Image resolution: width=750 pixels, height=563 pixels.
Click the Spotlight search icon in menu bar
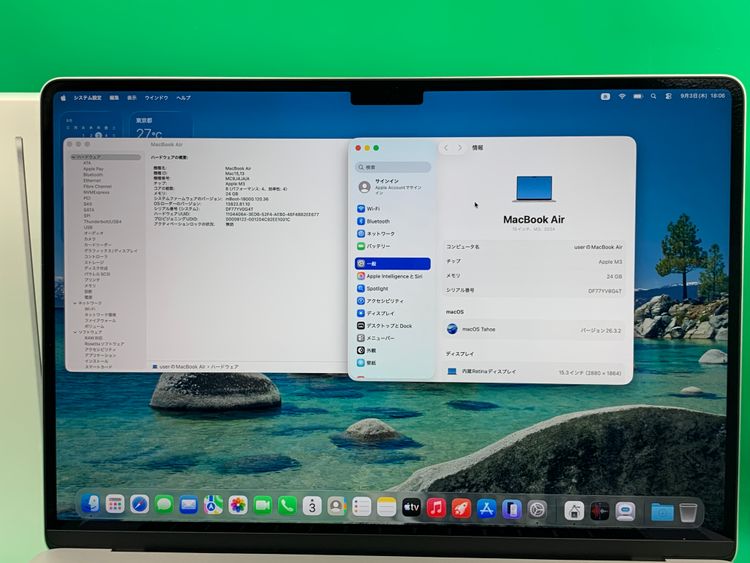click(653, 96)
